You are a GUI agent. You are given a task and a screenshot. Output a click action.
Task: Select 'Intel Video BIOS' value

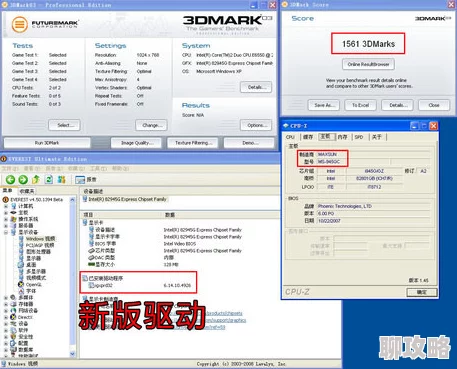180,244
